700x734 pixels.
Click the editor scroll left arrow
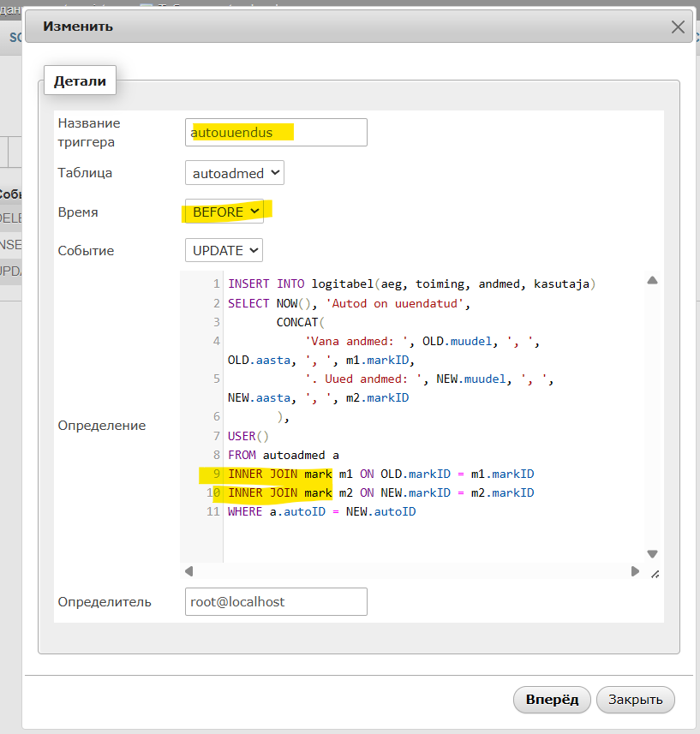tap(188, 571)
